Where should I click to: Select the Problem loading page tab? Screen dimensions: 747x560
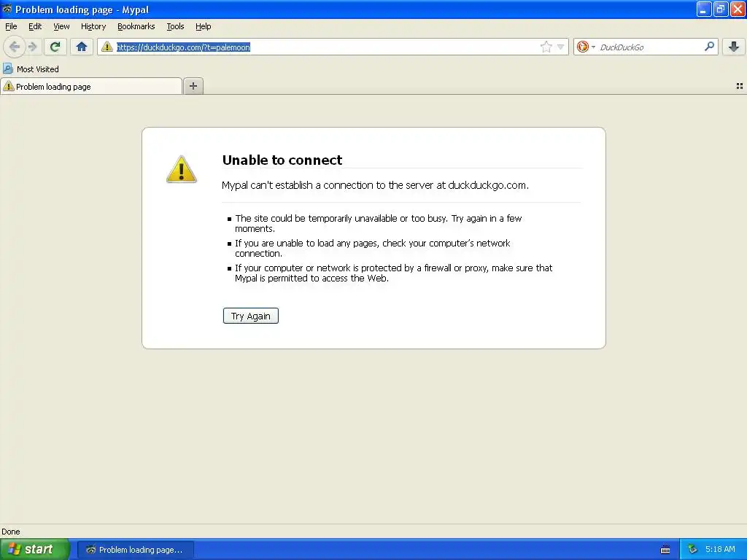(x=91, y=86)
